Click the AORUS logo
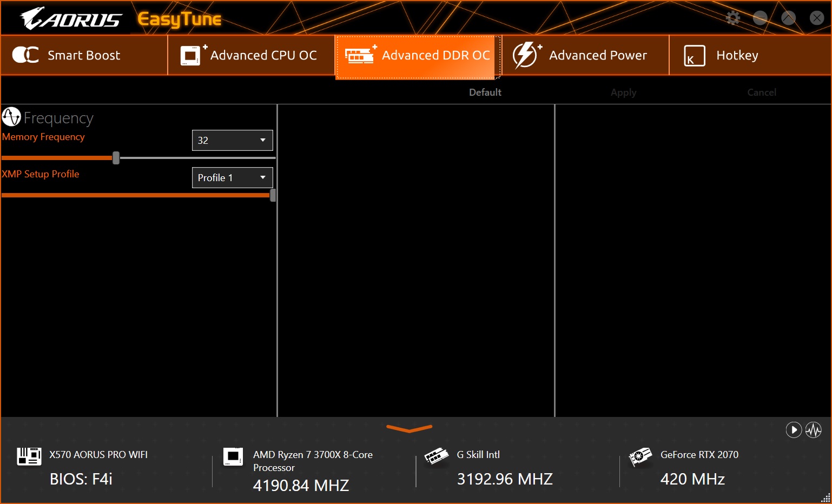 pyautogui.click(x=71, y=18)
